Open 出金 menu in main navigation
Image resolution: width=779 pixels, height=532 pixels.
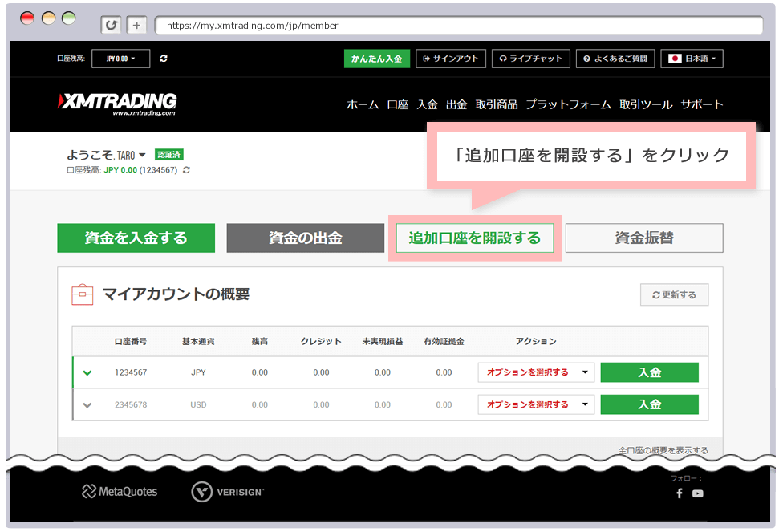click(x=456, y=105)
